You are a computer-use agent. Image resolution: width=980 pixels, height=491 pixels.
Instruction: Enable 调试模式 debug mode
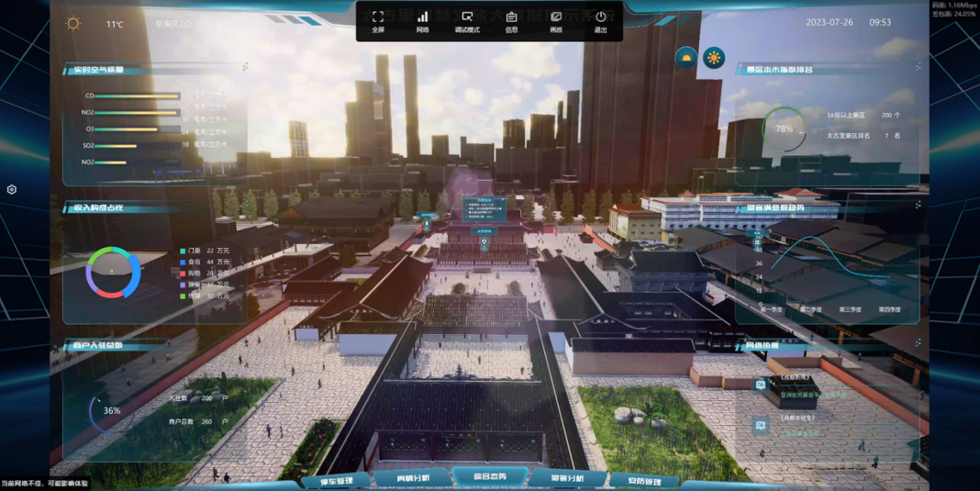pyautogui.click(x=467, y=17)
